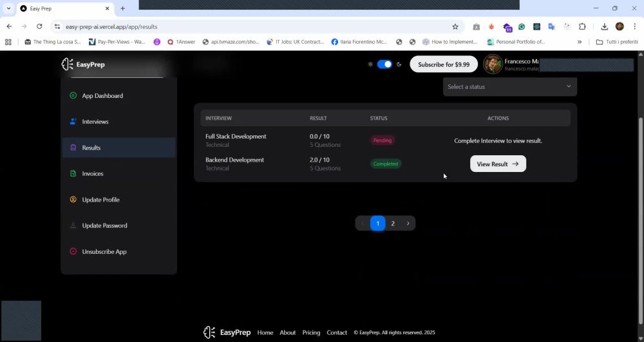The width and height of the screenshot is (644, 342).
Task: Go to the next results page arrow
Action: point(408,223)
